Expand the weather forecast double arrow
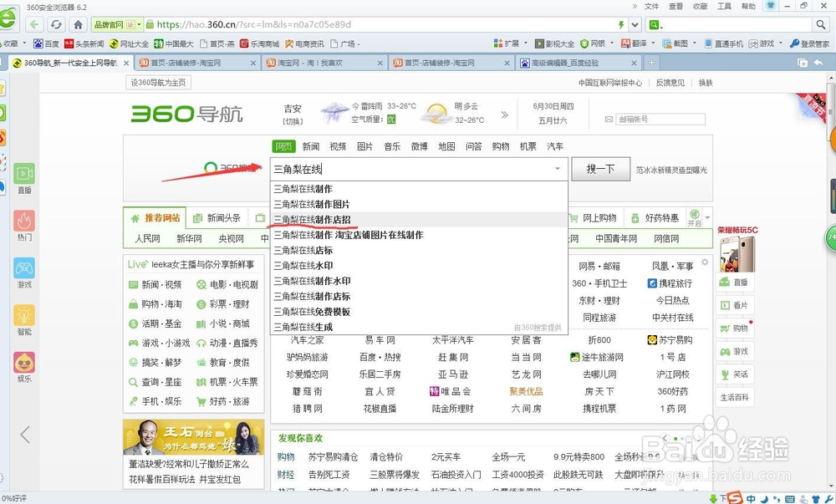This screenshot has width=836, height=504. (505, 115)
